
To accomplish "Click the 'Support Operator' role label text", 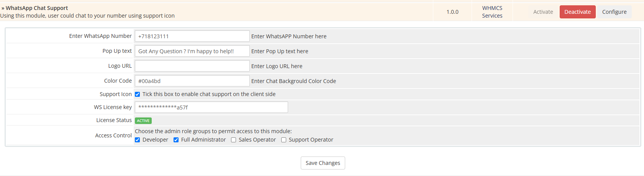I will 311,140.
